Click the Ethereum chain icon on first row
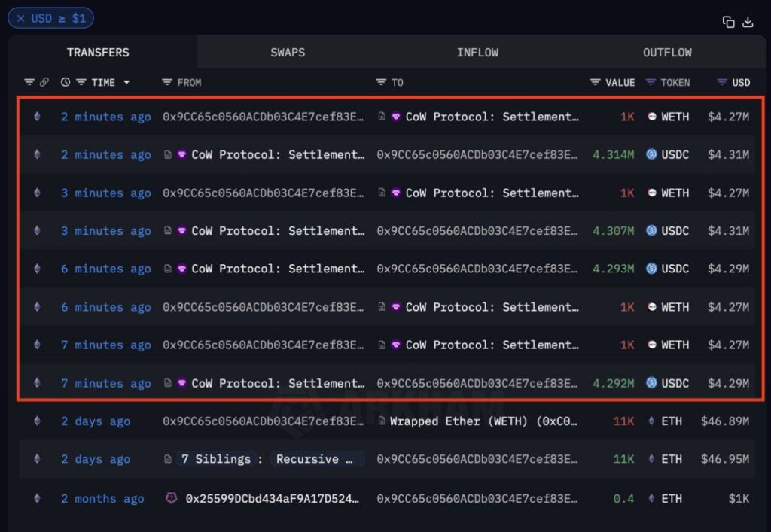Viewport: 771px width, 532px height. [x=37, y=117]
